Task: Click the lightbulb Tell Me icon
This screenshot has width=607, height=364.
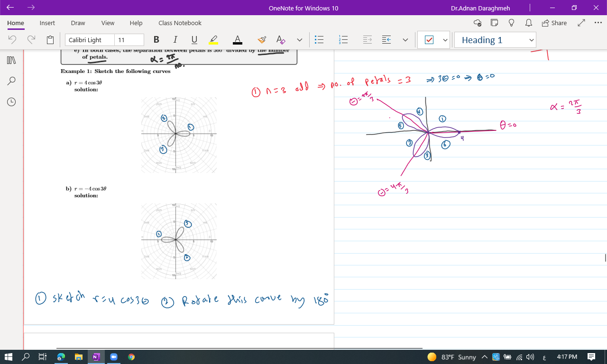Action: click(511, 23)
